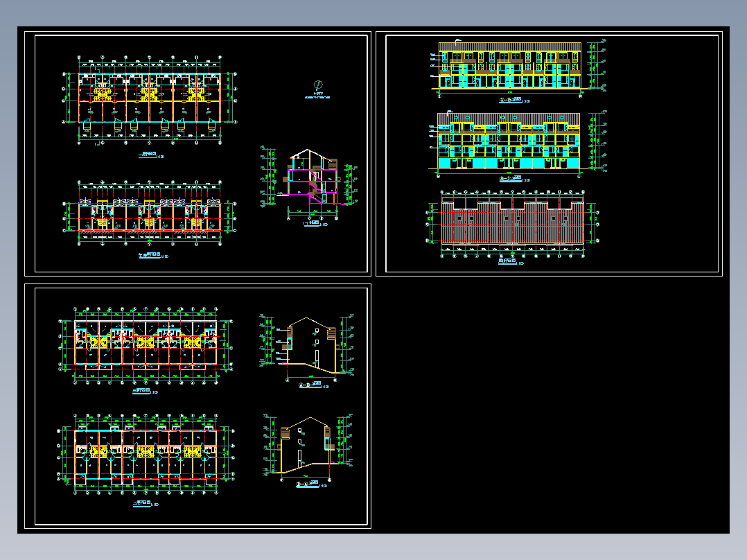Click the title label under the 1-1 section
The image size is (747, 560).
[x=315, y=224]
